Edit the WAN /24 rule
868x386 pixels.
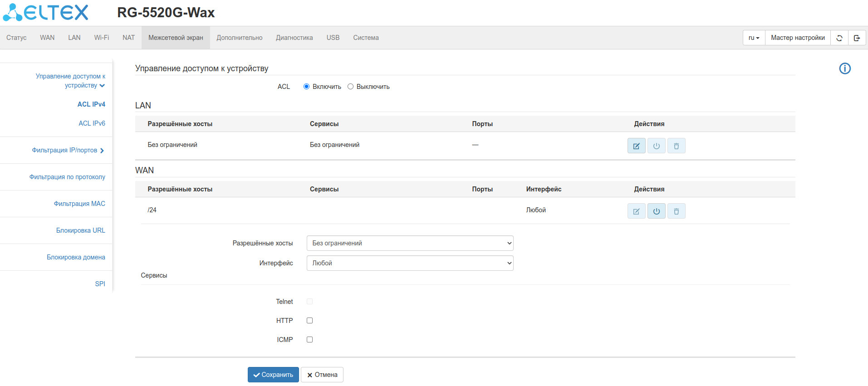coord(636,211)
